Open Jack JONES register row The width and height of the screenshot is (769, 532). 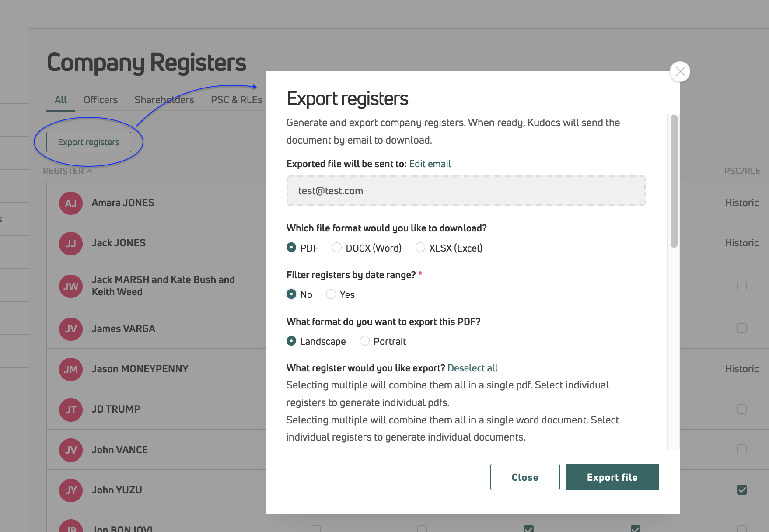point(119,243)
